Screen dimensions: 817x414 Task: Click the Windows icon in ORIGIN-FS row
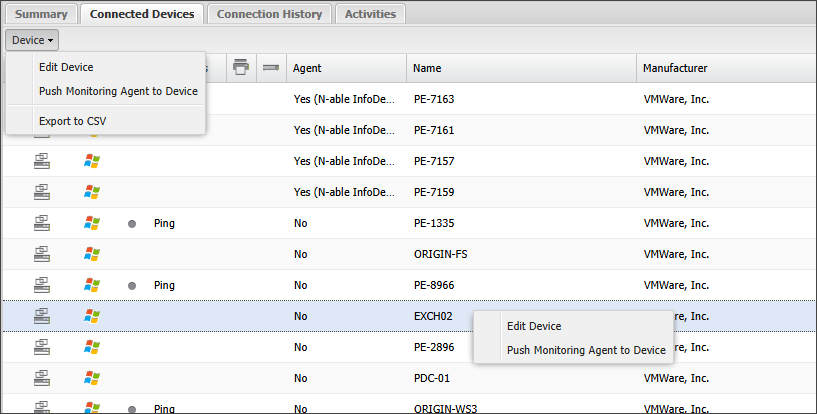92,254
